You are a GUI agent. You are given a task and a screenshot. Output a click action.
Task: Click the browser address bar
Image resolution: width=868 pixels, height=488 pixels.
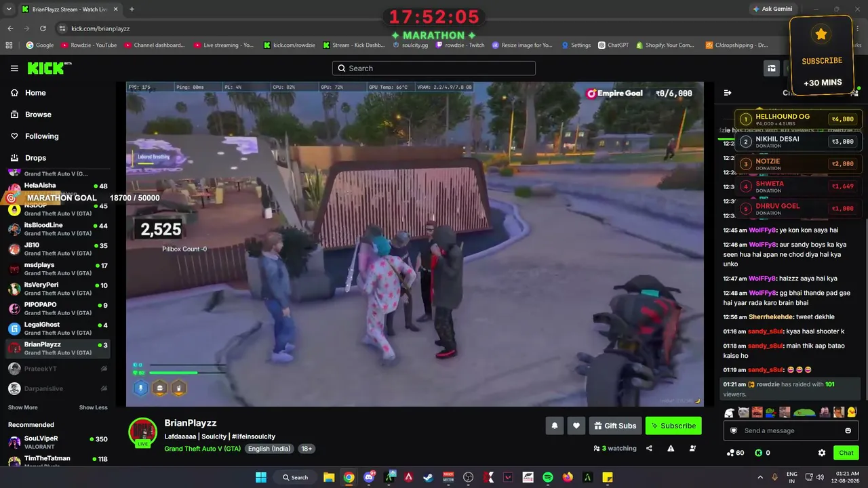click(x=407, y=28)
